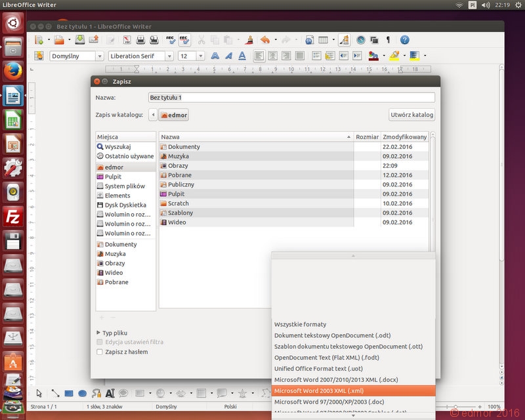Open the Liberation Serif font dropdown
This screenshot has height=420, width=525.
[x=169, y=56]
